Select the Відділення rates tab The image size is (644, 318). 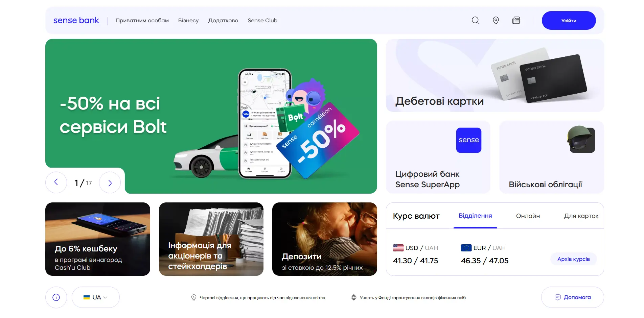coord(475,216)
